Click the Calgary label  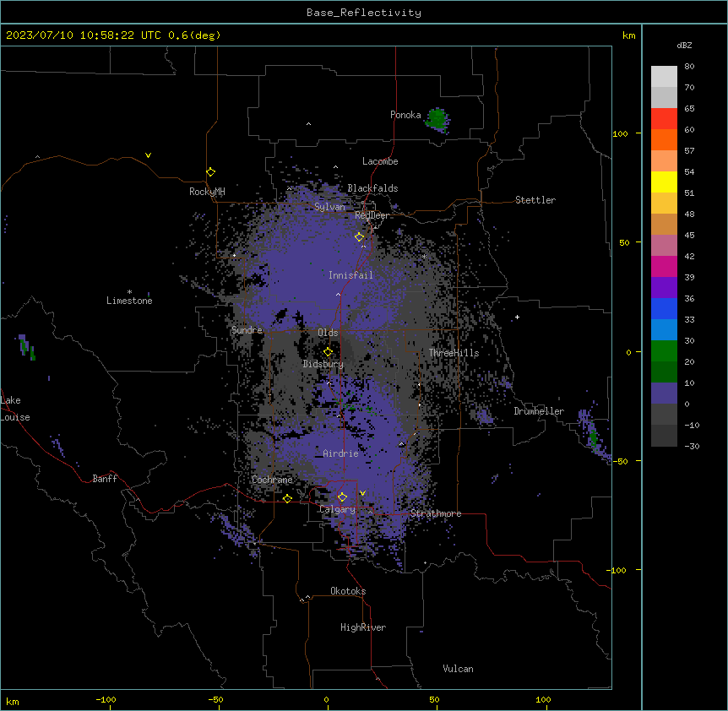(x=337, y=509)
